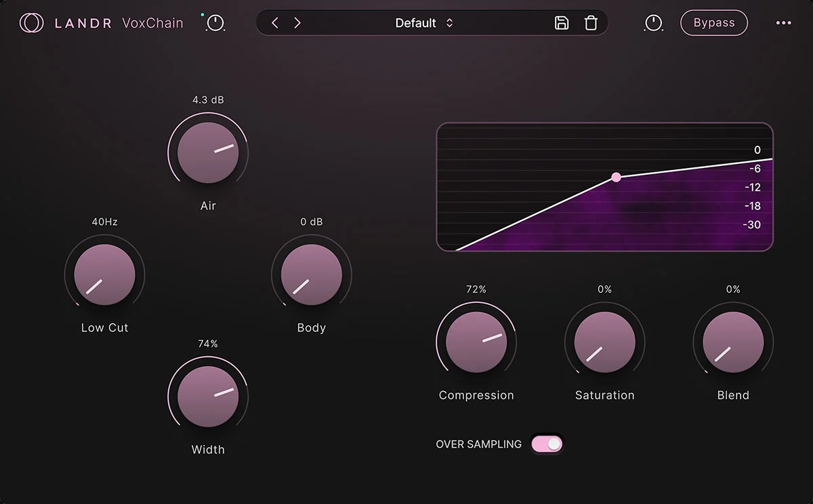Image resolution: width=813 pixels, height=504 pixels.
Task: Click the LANDR logo icon
Action: (x=32, y=22)
